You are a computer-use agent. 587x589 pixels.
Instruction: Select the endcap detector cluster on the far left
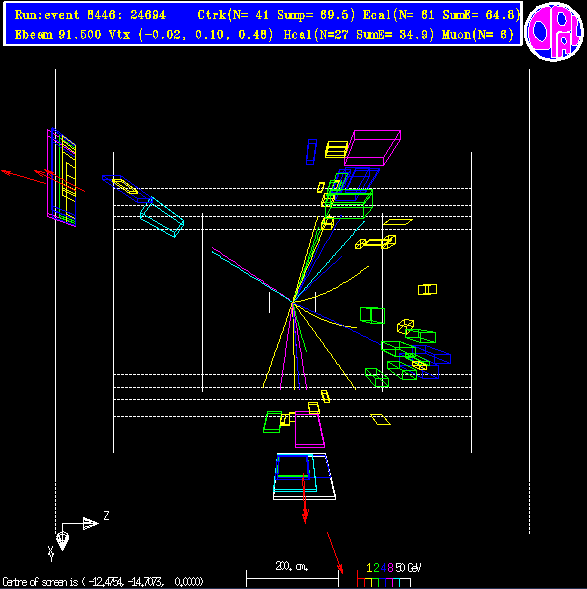point(62,177)
